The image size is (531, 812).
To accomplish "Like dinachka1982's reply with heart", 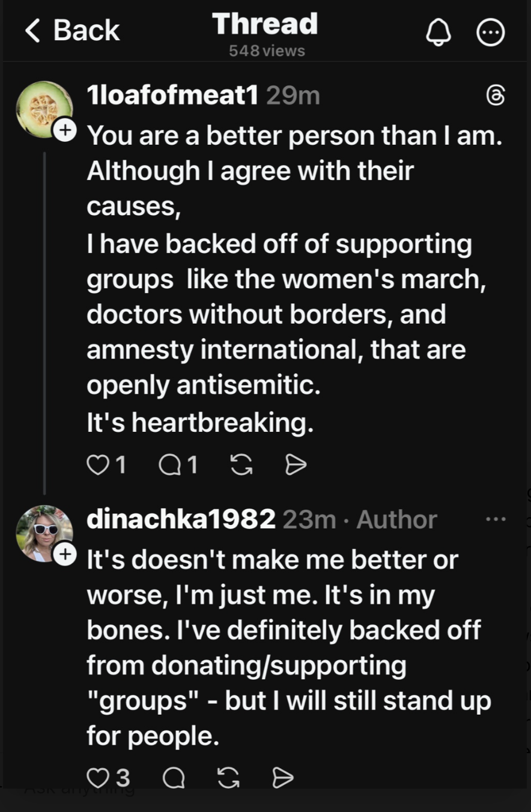I will pos(97,778).
